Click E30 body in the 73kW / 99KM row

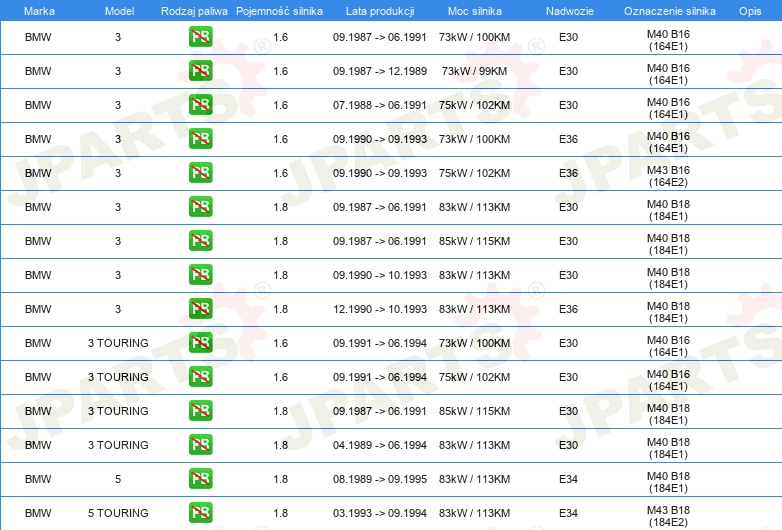(568, 71)
